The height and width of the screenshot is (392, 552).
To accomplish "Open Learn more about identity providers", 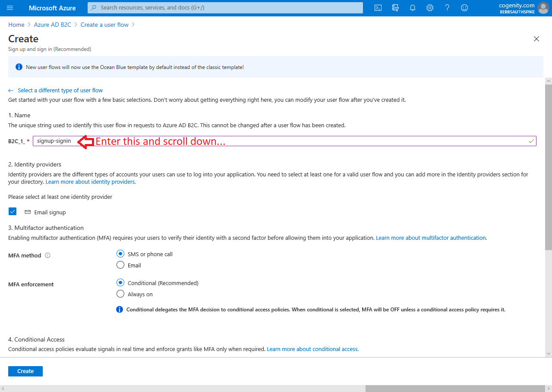I will pos(90,182).
